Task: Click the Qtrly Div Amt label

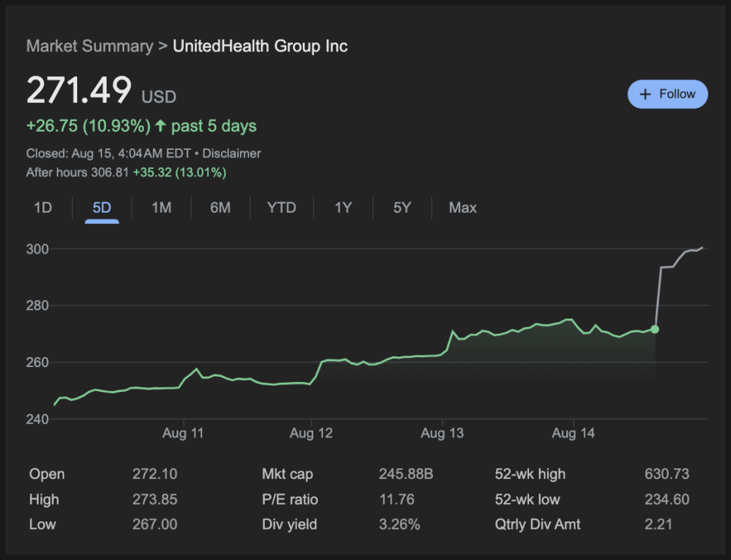Action: 537,524
